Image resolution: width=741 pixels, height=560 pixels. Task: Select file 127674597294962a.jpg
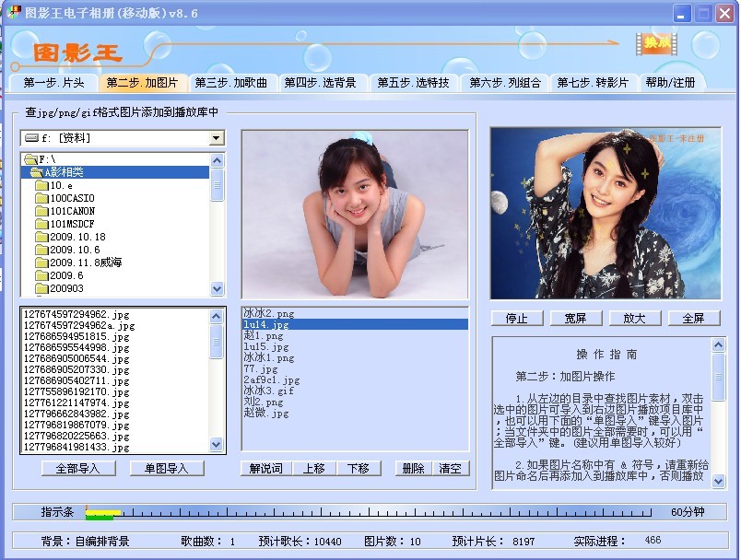pos(79,325)
